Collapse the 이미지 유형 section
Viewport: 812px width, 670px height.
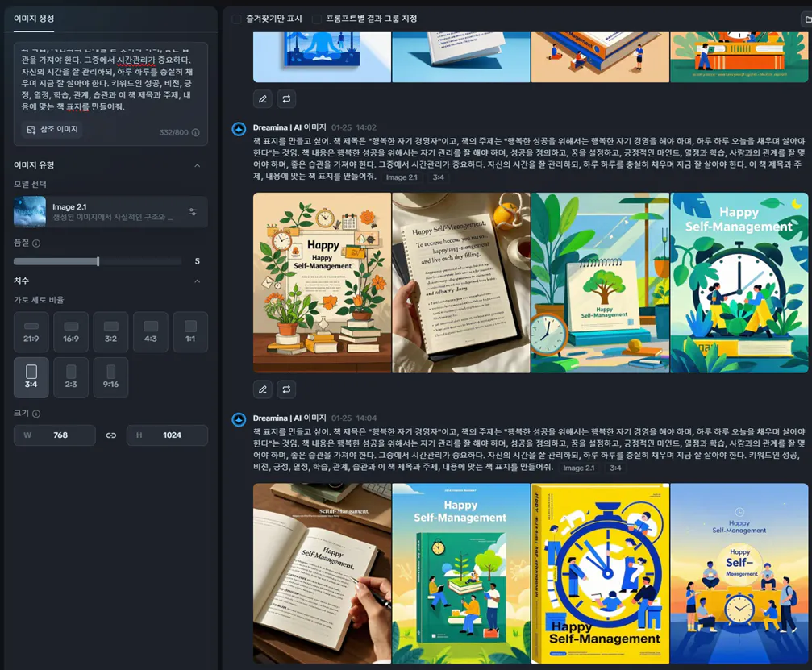[x=197, y=166]
